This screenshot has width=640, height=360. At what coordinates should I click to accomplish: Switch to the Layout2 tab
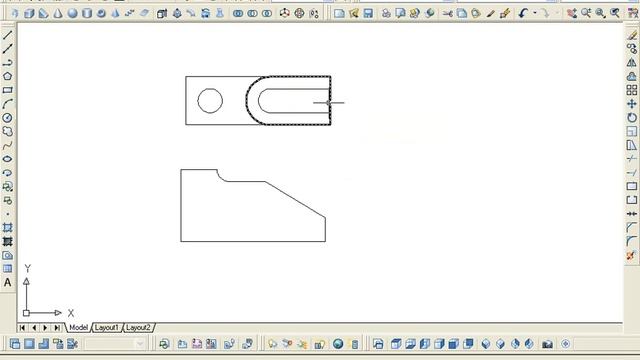[138, 327]
